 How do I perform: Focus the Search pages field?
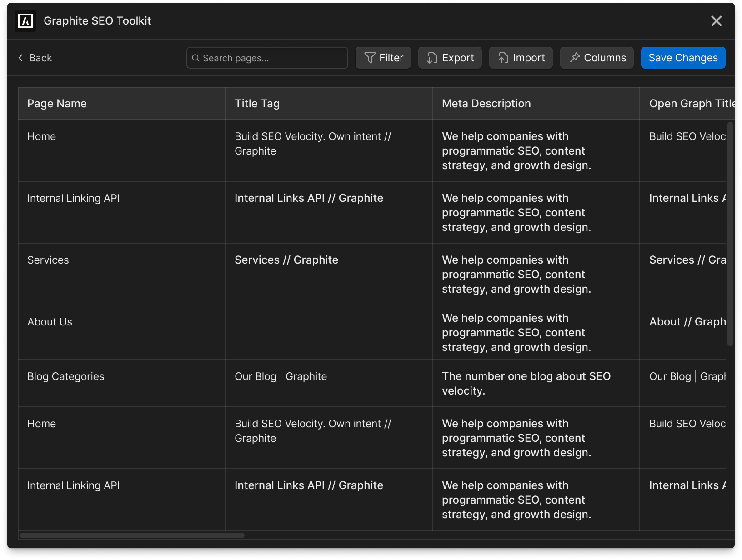(x=267, y=58)
